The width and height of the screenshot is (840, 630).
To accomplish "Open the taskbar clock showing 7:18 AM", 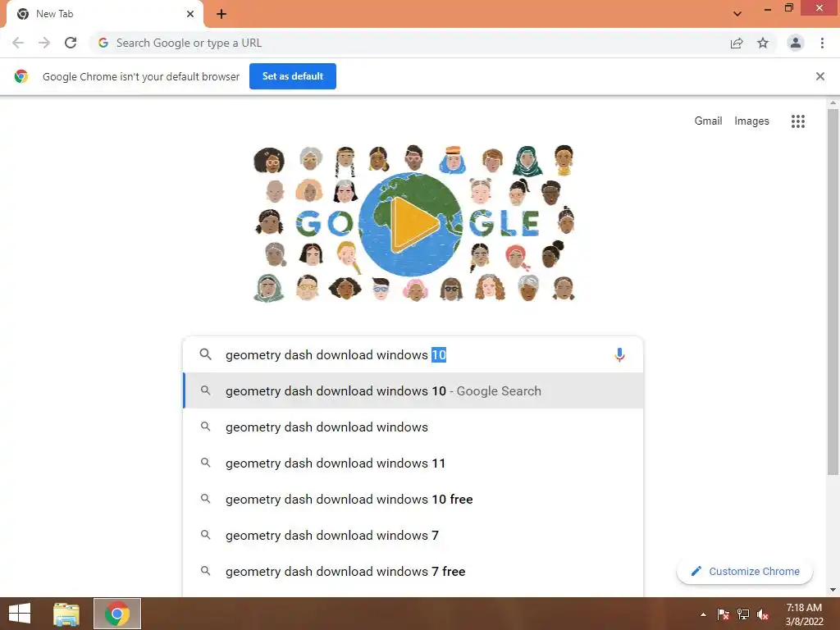I will 804,614.
